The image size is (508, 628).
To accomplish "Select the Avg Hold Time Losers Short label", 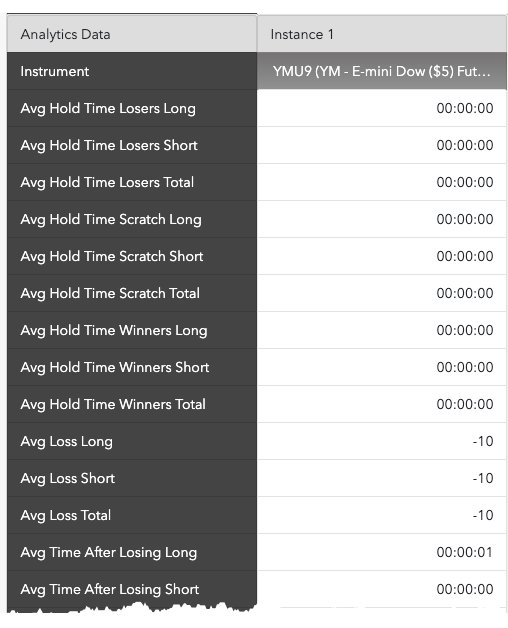I will coord(109,145).
